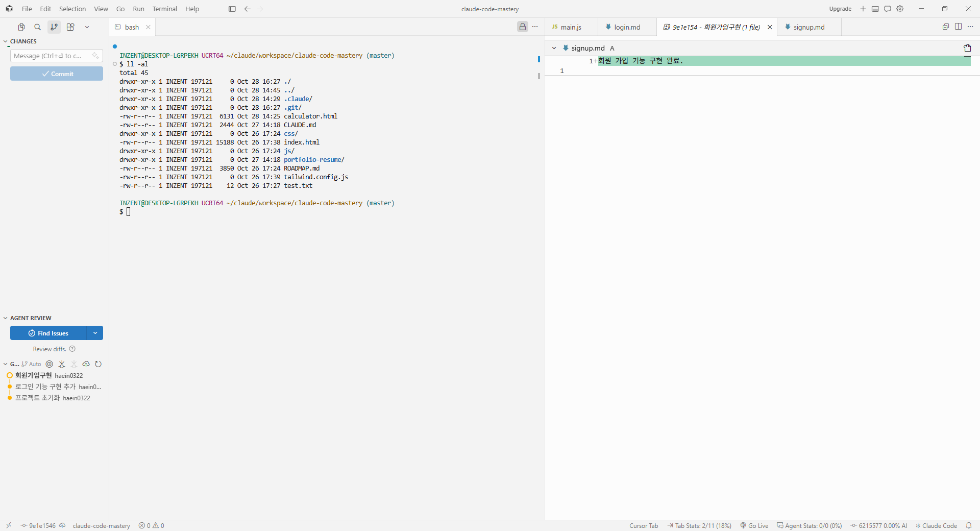Screen dimensions: 980x531
Task: Click the Publish cloud icon in Graph
Action: coord(86,364)
